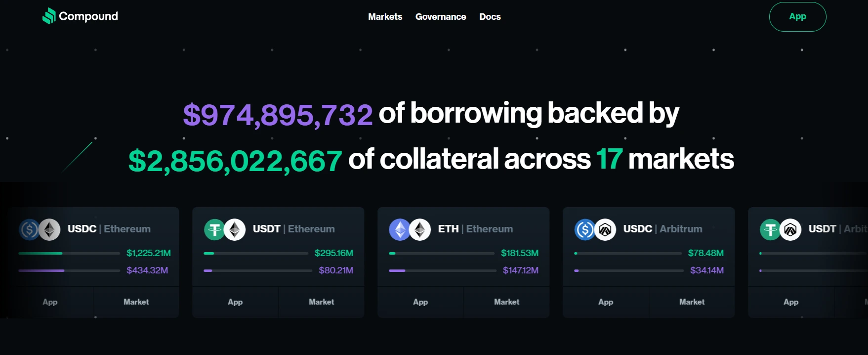Go to the Docs page
Viewport: 868px width, 355px height.
[490, 17]
